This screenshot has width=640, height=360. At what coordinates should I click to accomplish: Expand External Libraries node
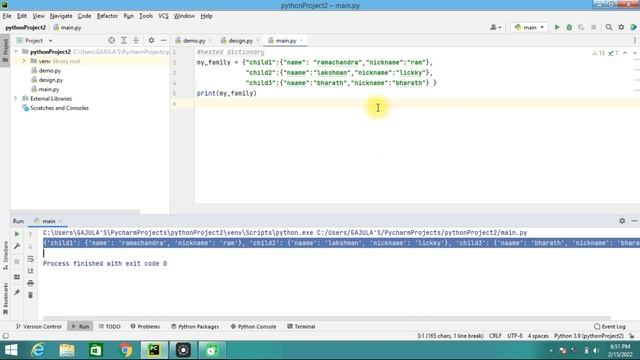[x=16, y=98]
